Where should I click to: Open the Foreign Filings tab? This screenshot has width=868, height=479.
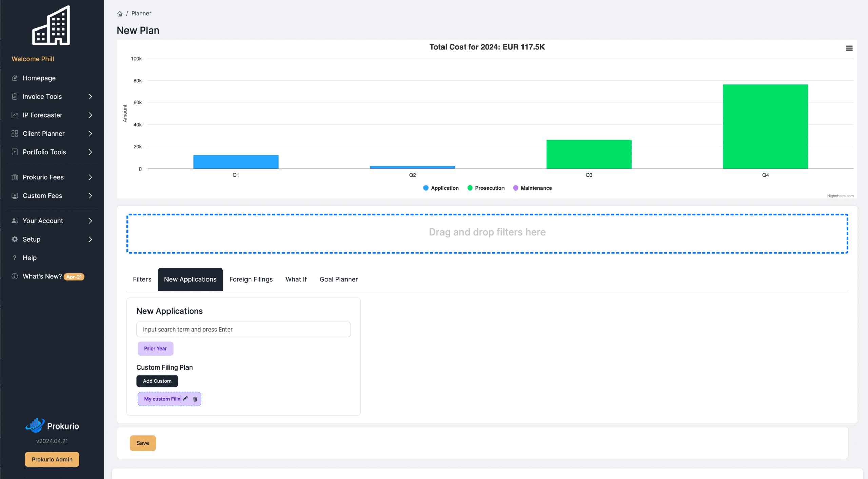(x=251, y=279)
